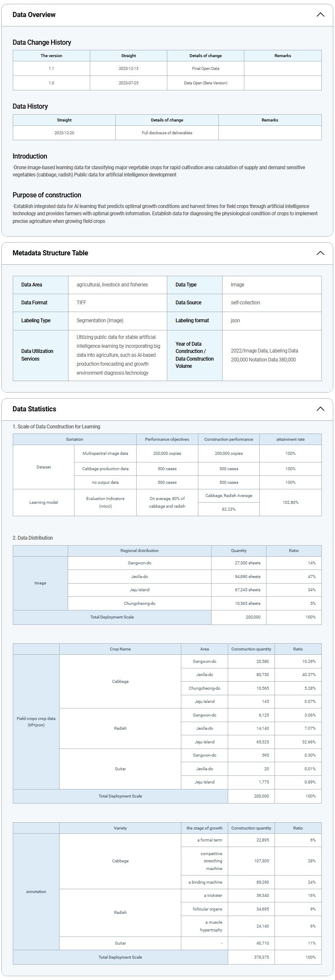Select the TIFF data format value
This screenshot has width=335, height=980.
pyautogui.click(x=81, y=303)
